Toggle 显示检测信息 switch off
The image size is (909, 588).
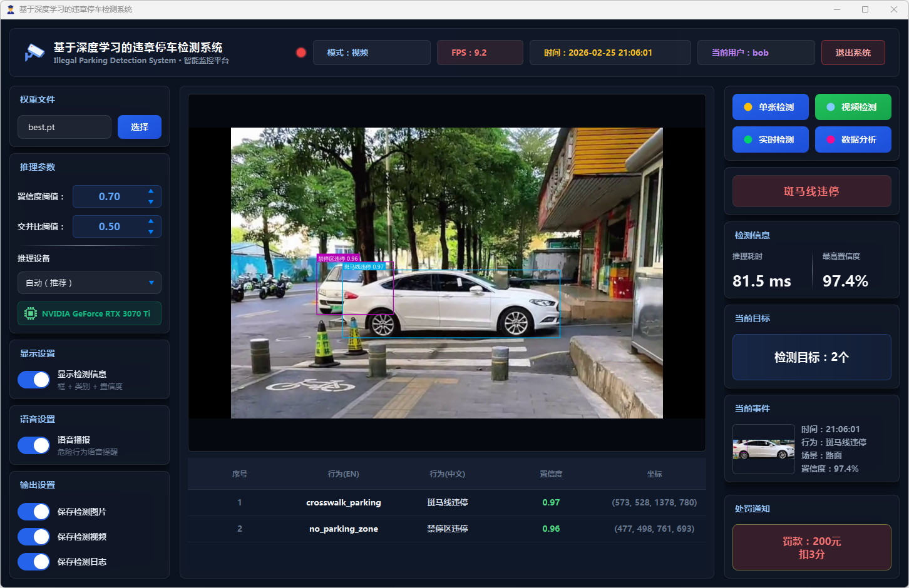tap(34, 380)
